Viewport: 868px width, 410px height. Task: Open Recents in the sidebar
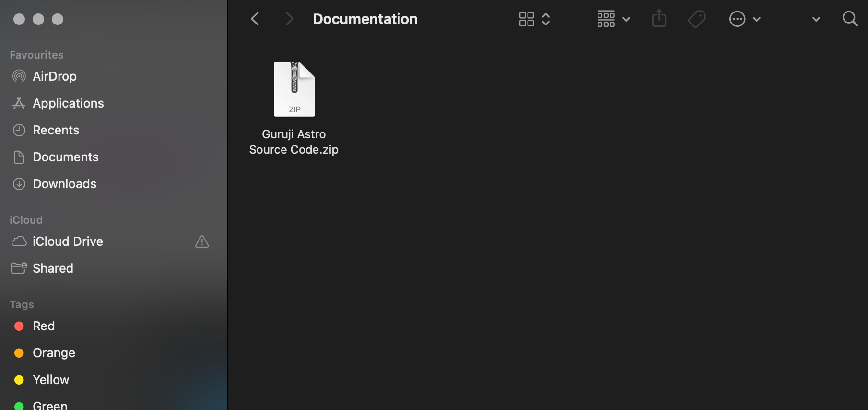[x=56, y=130]
